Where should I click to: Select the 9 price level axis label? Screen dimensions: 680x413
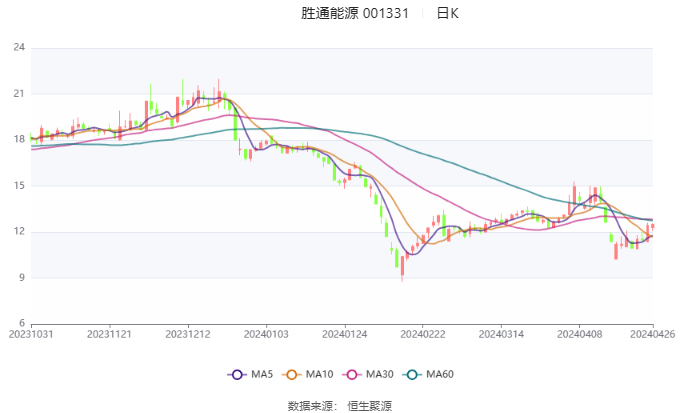point(22,278)
